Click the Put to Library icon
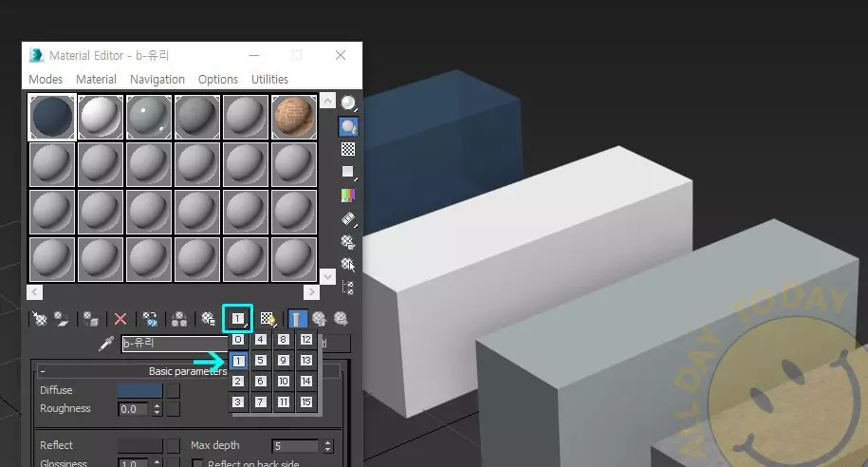This screenshot has height=467, width=868. pyautogui.click(x=208, y=319)
